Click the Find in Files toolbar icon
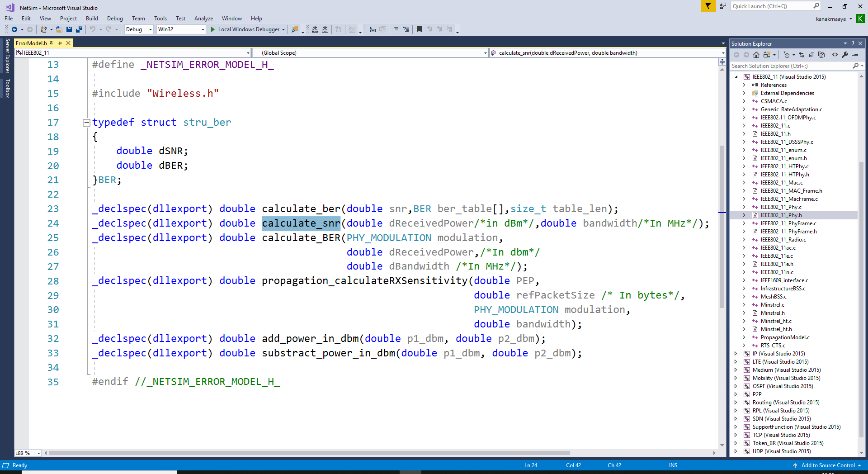 point(295,29)
